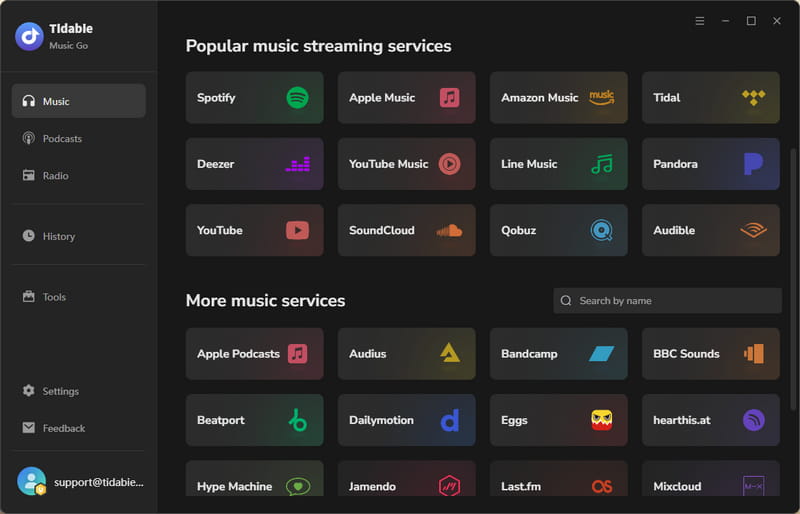Click the Tidabie app logo

[x=30, y=36]
